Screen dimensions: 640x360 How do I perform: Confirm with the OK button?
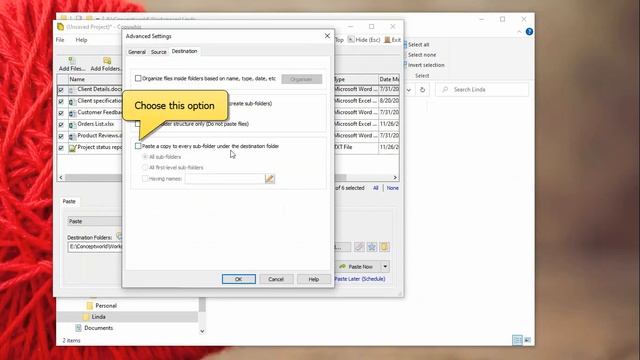point(239,279)
